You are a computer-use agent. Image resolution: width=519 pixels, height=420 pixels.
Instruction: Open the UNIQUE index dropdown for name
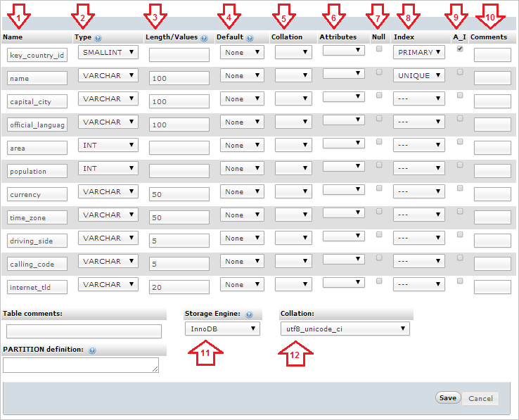pos(418,76)
